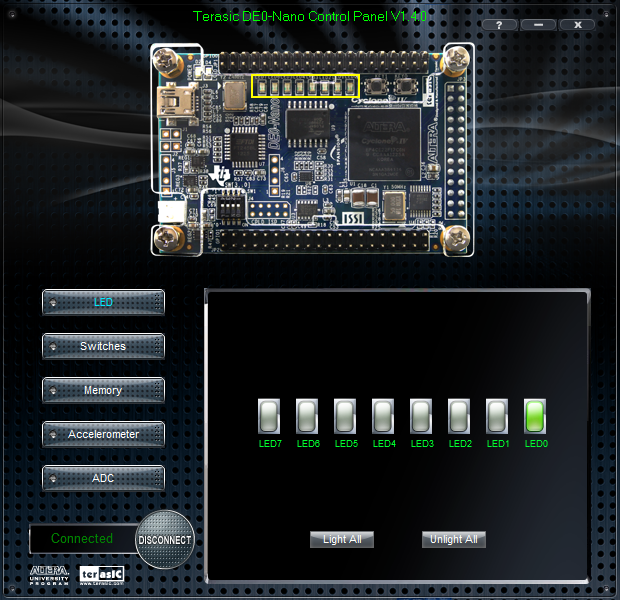Toggle the LED7 indicator switch

click(270, 416)
